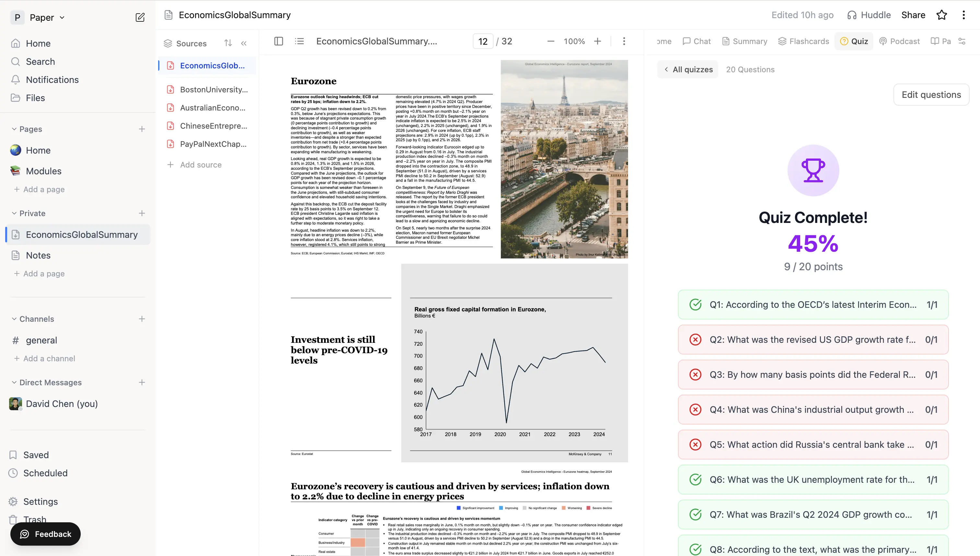The height and width of the screenshot is (556, 980).
Task: Expand Q4 about China's industrial output
Action: pyautogui.click(x=813, y=409)
